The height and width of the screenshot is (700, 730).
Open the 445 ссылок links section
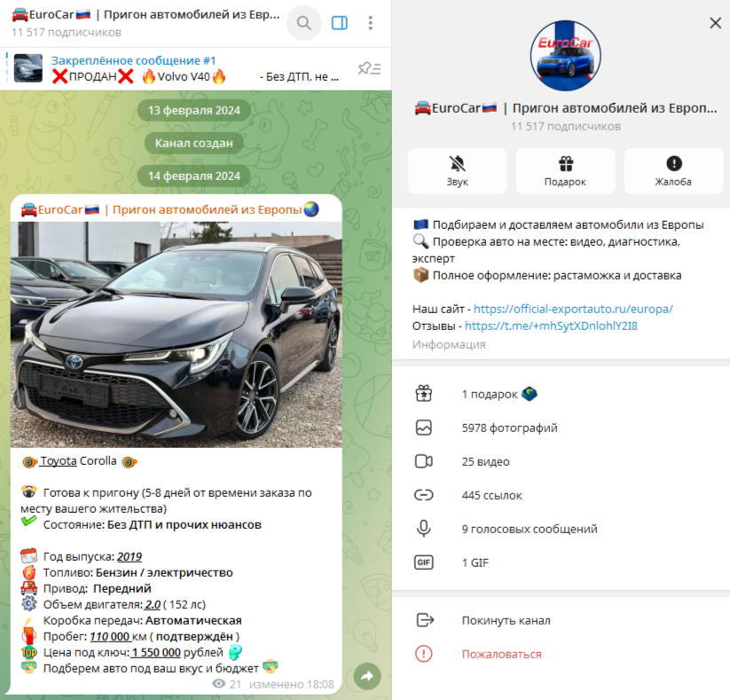click(492, 495)
